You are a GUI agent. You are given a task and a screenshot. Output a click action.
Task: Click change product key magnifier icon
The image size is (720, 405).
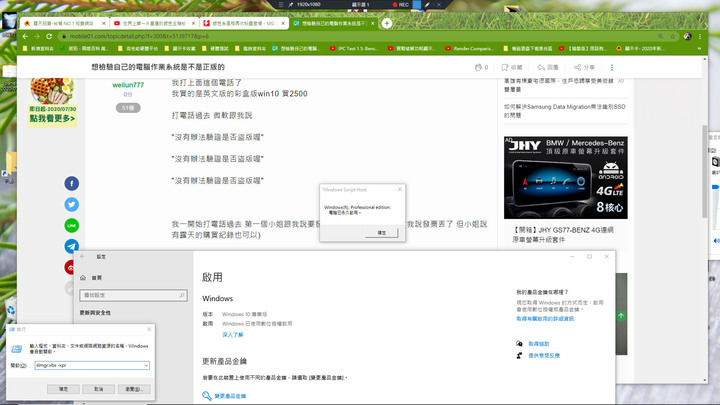(x=207, y=395)
